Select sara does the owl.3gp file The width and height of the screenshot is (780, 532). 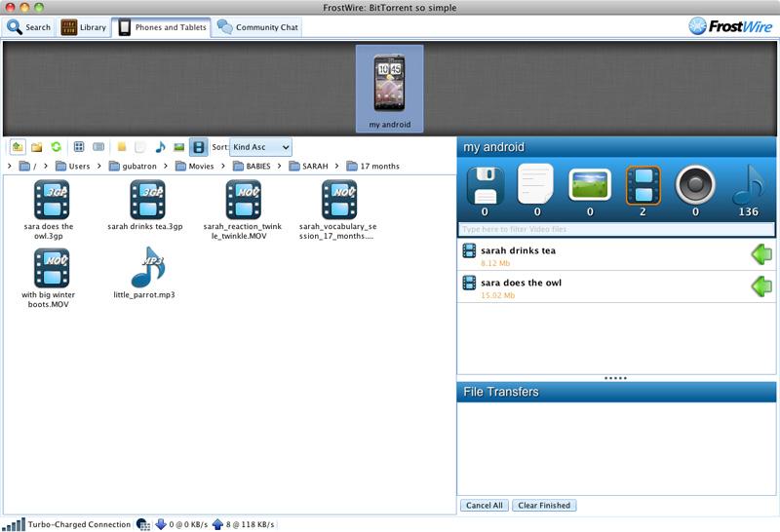point(49,209)
